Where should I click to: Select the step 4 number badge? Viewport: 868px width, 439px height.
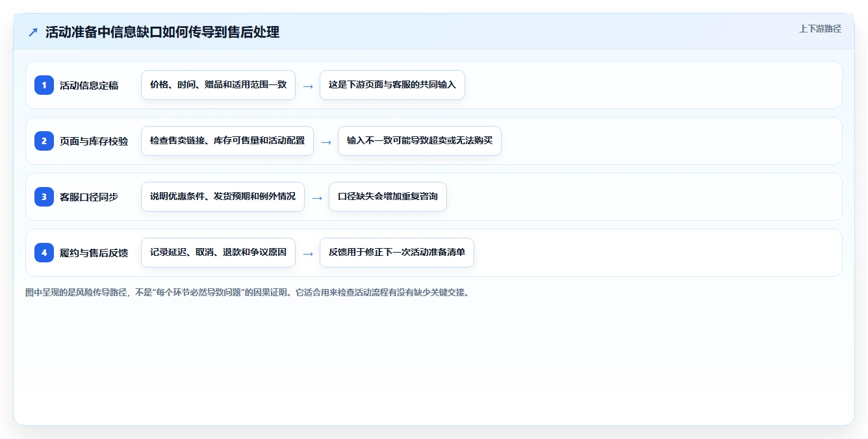coord(44,253)
